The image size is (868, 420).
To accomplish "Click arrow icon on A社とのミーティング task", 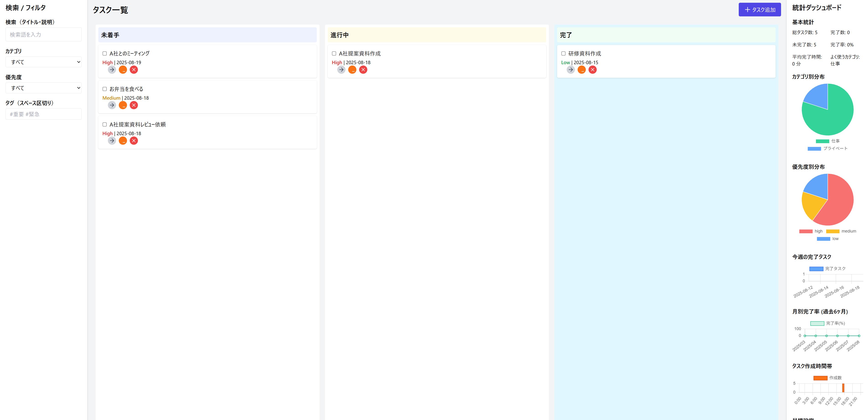I will [112, 70].
